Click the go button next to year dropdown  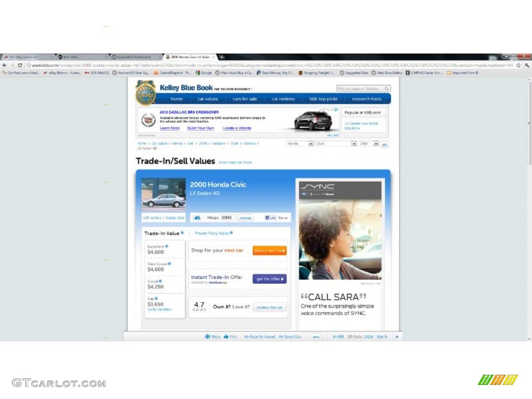(x=384, y=144)
